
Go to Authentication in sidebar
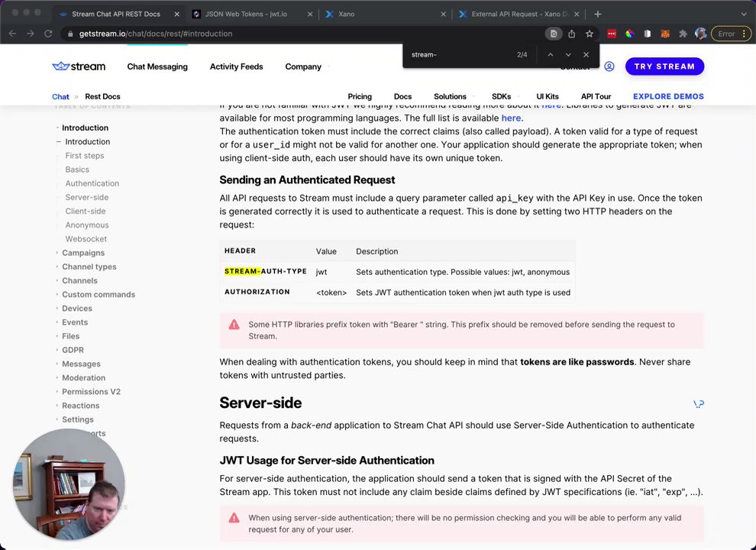pyautogui.click(x=92, y=183)
